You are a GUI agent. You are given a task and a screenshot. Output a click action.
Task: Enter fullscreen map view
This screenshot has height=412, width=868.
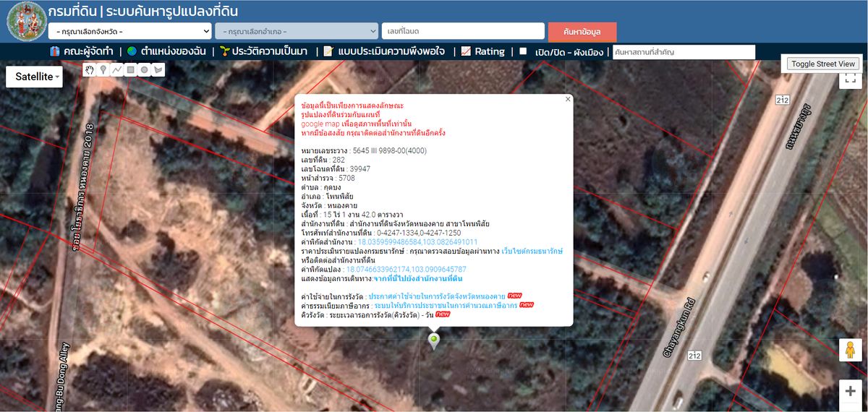click(x=850, y=78)
